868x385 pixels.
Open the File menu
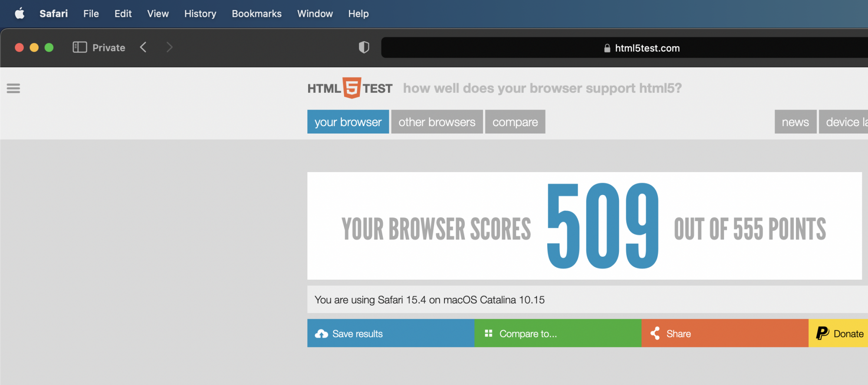click(91, 13)
